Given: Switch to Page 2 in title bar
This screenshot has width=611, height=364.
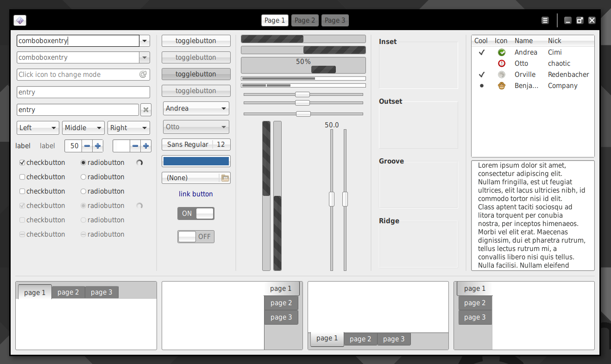Looking at the screenshot, I should point(305,20).
